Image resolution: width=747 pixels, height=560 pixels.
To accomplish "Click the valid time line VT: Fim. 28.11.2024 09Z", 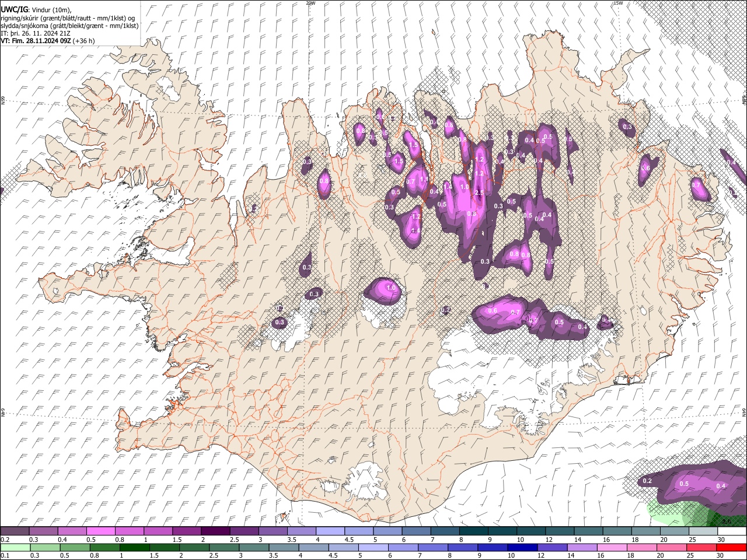I will [x=36, y=41].
